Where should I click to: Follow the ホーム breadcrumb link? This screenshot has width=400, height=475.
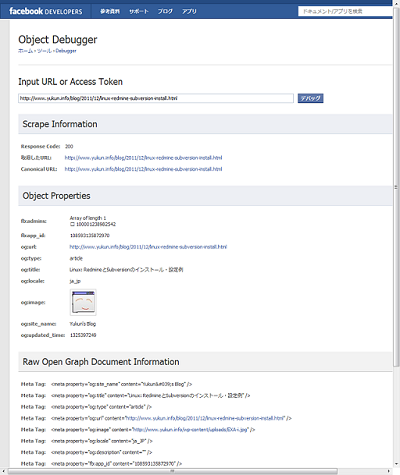coord(25,51)
